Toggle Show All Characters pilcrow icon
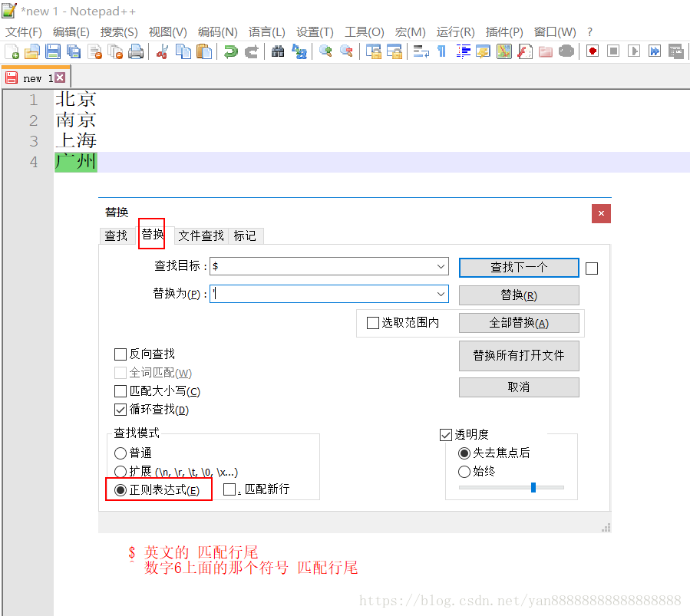Viewport: 690px width, 616px height. 442,52
